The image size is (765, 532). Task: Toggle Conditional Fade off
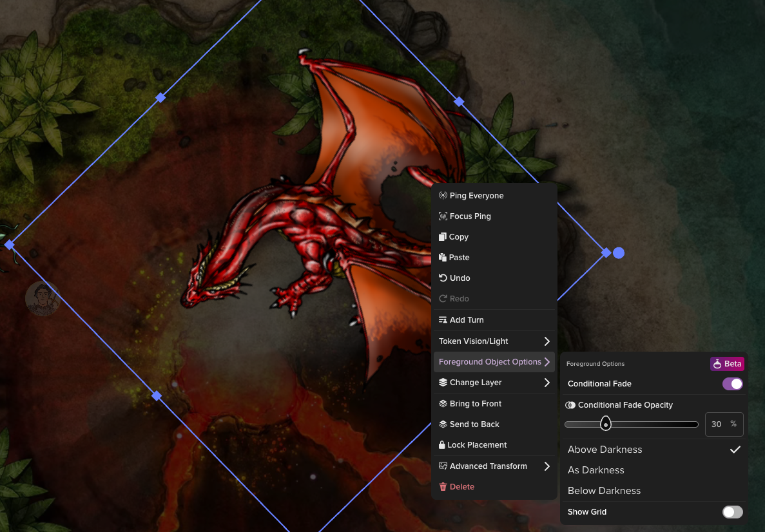[x=733, y=383]
